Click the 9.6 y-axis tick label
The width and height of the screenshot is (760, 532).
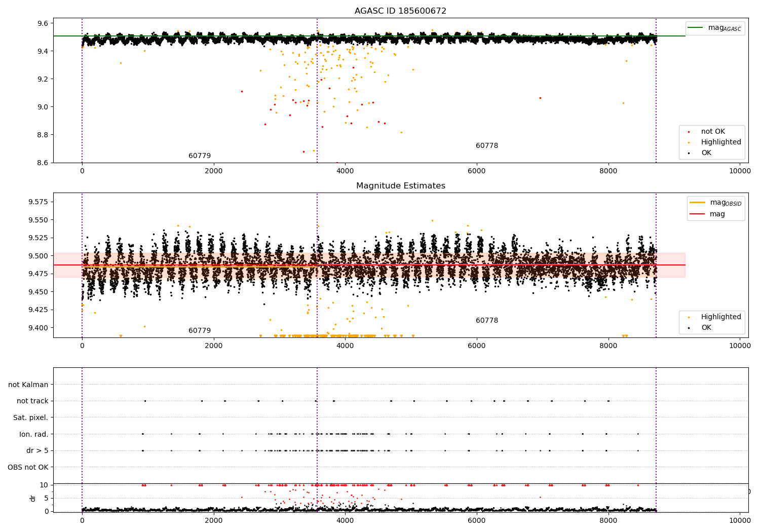point(43,23)
